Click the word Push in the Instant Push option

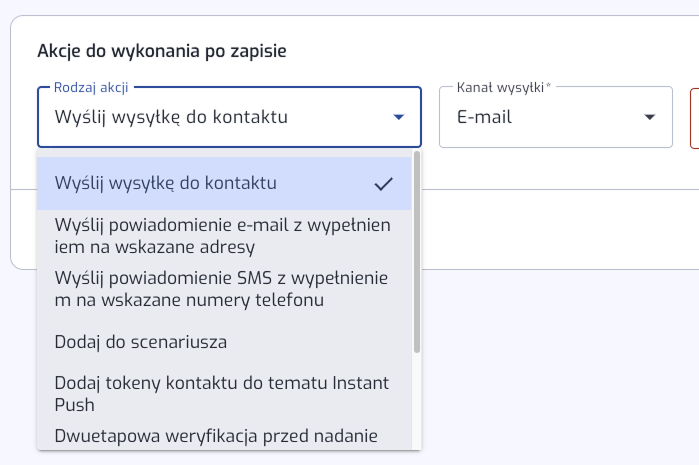tap(74, 405)
